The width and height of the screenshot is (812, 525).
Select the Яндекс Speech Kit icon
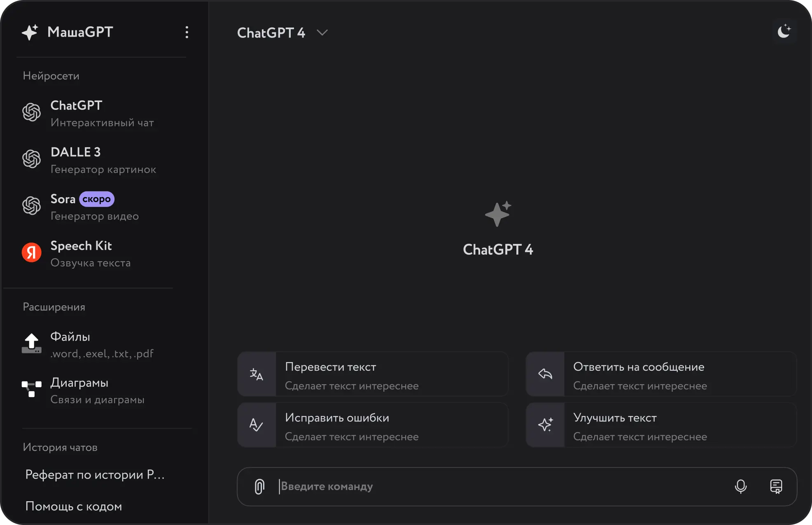pyautogui.click(x=32, y=252)
